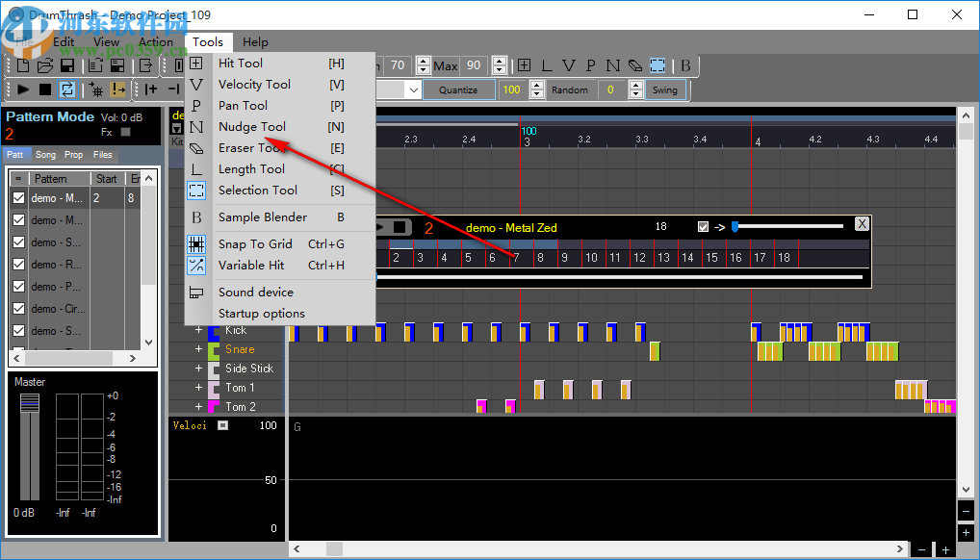The width and height of the screenshot is (980, 560).
Task: Click the Sample Blender B toolbar icon
Action: pyautogui.click(x=685, y=65)
